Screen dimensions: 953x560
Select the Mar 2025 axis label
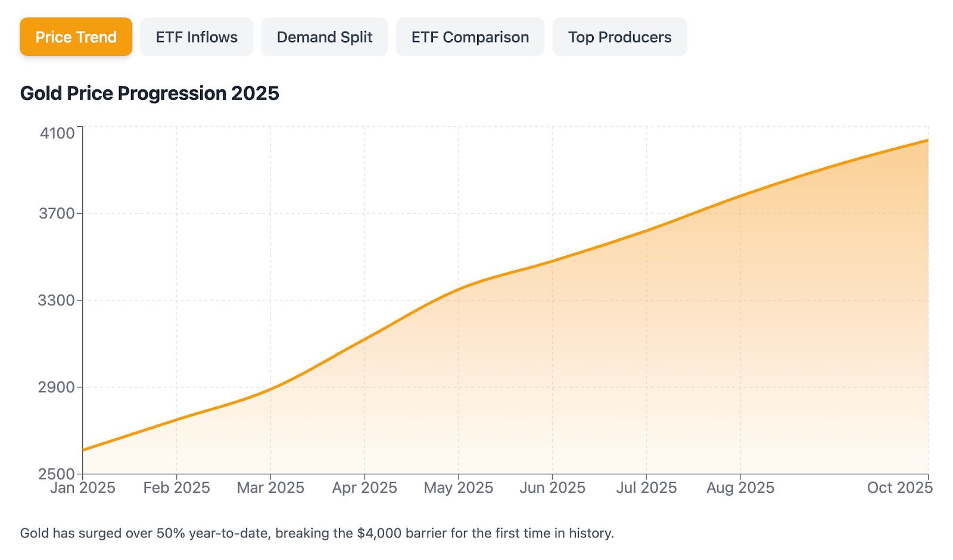click(x=270, y=488)
